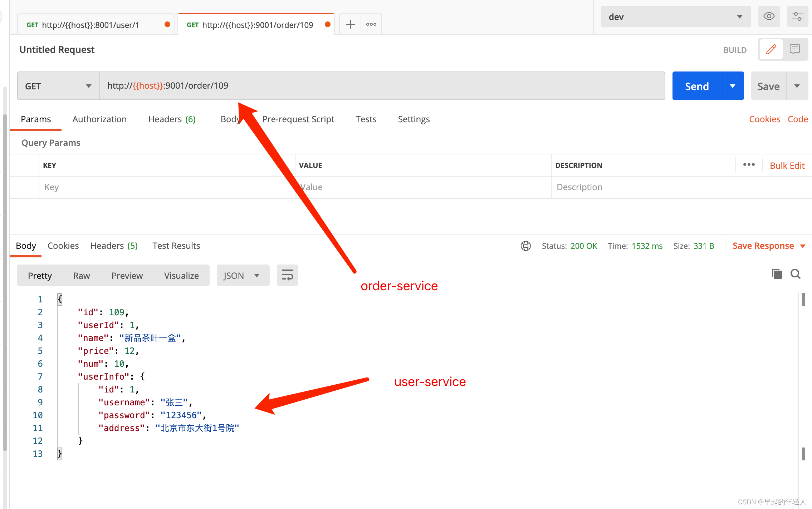The height and width of the screenshot is (509, 812).
Task: Open the comments icon beside build
Action: pos(794,49)
